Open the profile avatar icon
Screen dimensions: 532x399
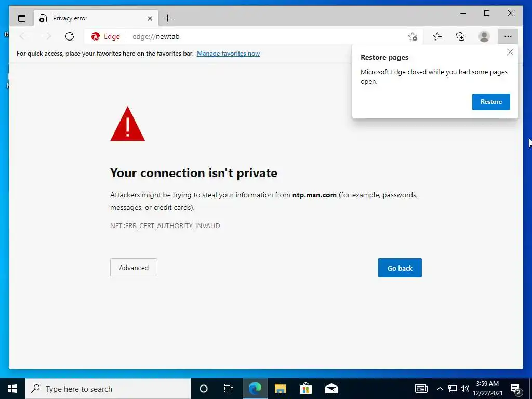[x=484, y=36]
